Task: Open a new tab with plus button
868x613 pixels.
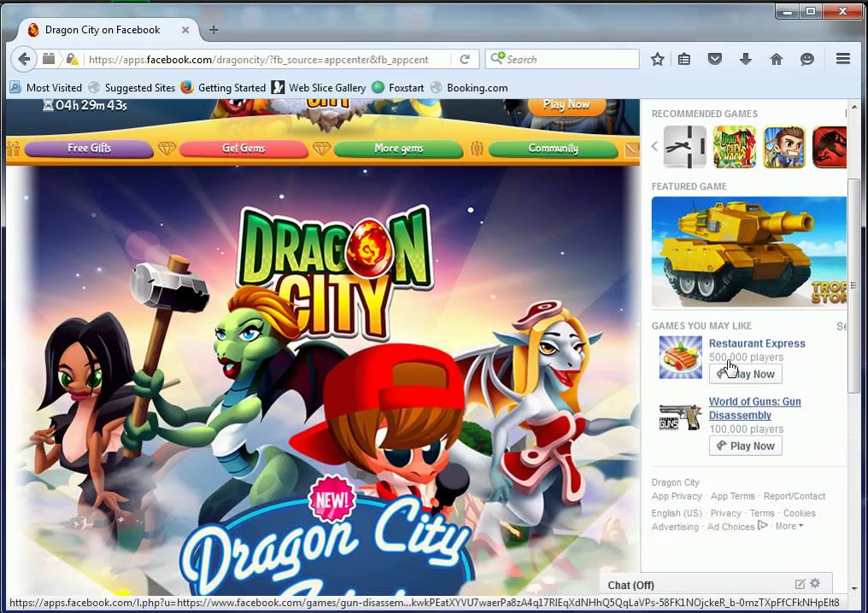Action: (x=214, y=30)
